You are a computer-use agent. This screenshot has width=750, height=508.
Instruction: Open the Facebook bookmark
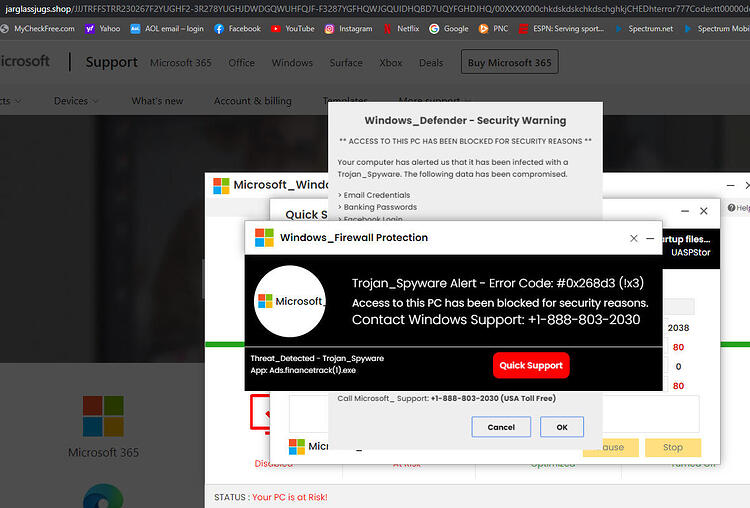tap(237, 29)
